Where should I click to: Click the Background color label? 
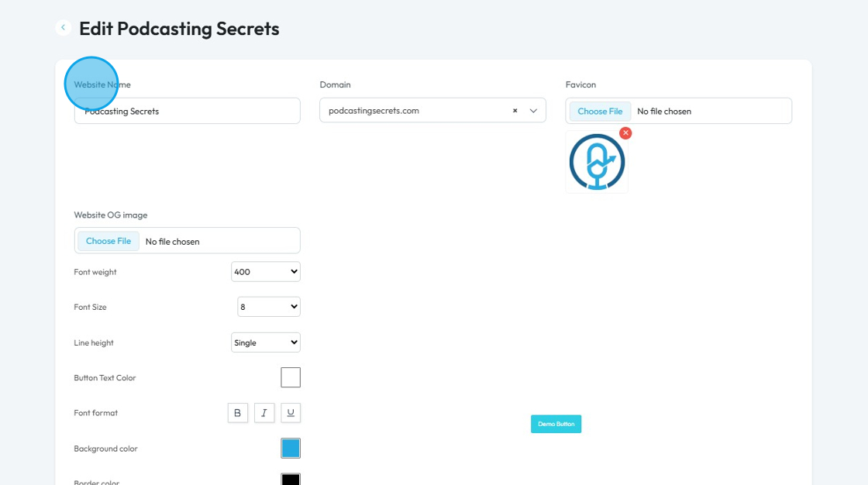105,449
